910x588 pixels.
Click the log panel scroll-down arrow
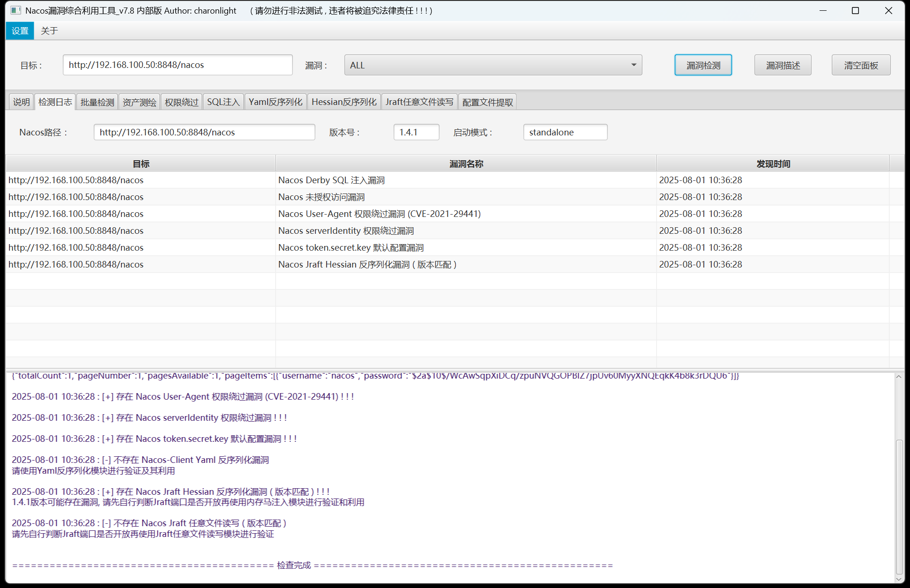click(899, 579)
